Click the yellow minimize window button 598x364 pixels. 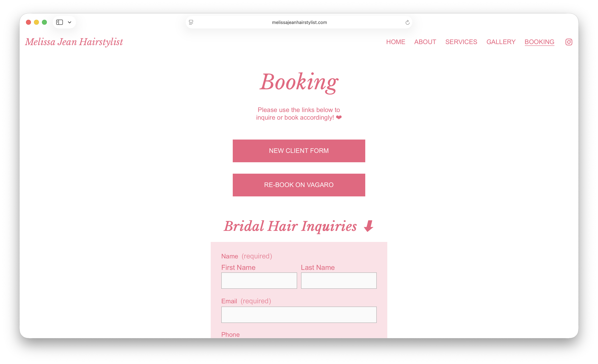[36, 22]
